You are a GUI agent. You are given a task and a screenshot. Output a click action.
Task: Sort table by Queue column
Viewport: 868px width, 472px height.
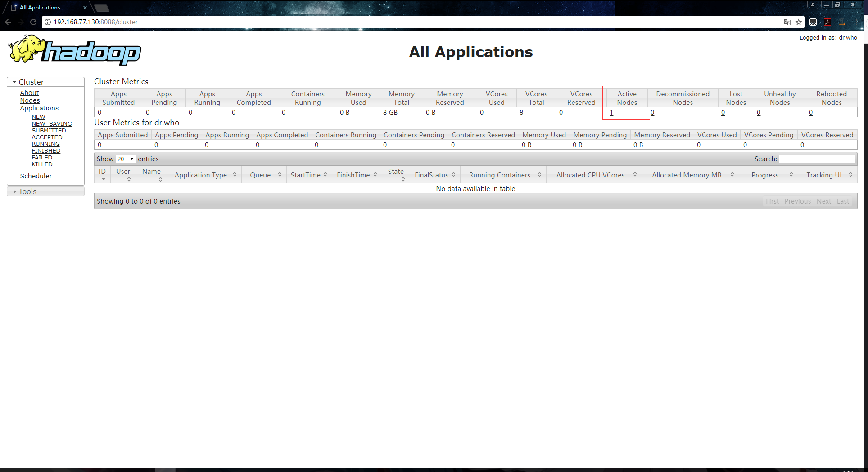coord(264,175)
